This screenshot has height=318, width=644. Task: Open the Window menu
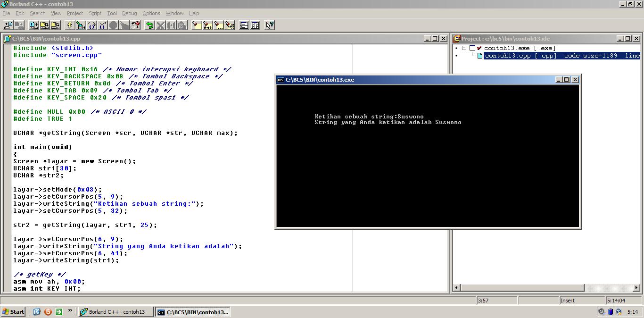click(x=174, y=13)
